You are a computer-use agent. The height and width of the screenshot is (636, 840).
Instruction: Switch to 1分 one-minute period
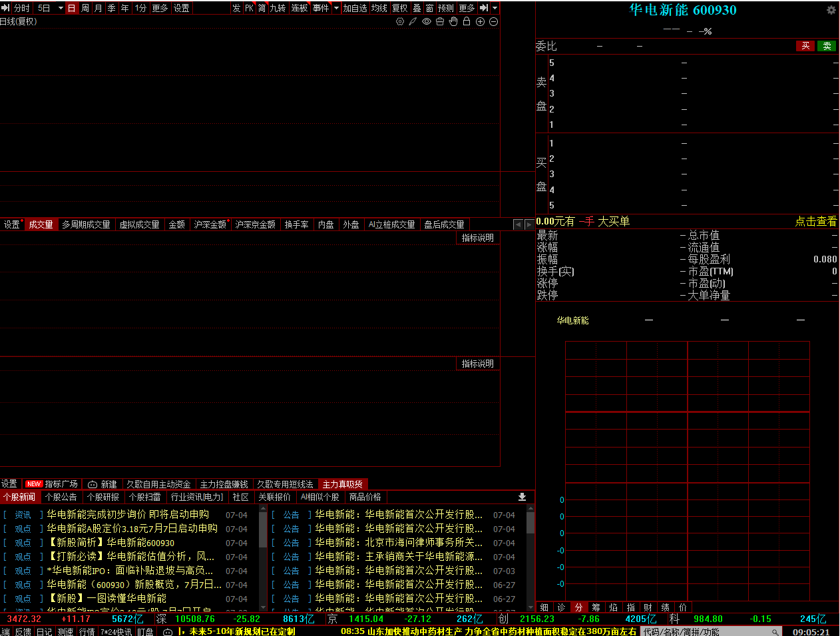coord(140,8)
